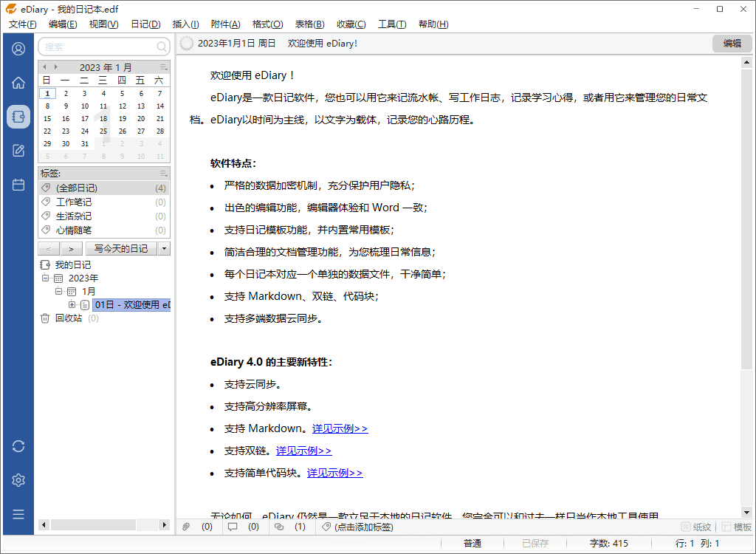The width and height of the screenshot is (756, 554).
Task: Expand the 01日 diary entry node
Action: [x=72, y=304]
